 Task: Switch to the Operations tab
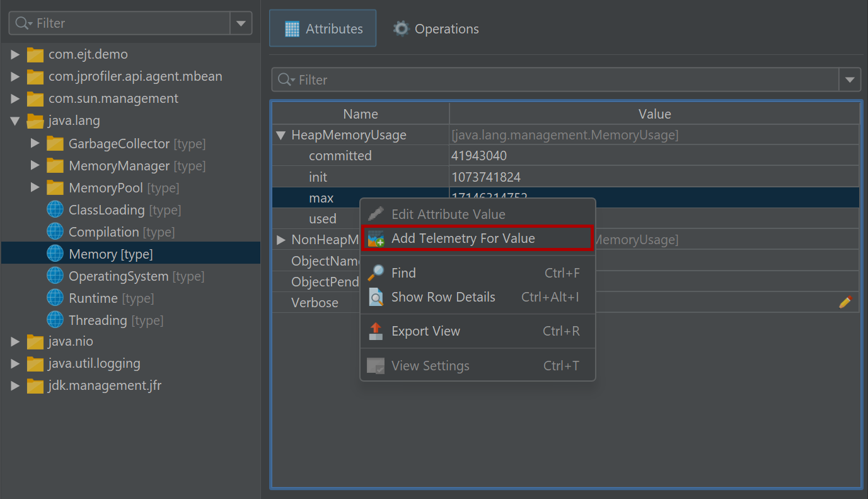click(x=436, y=29)
